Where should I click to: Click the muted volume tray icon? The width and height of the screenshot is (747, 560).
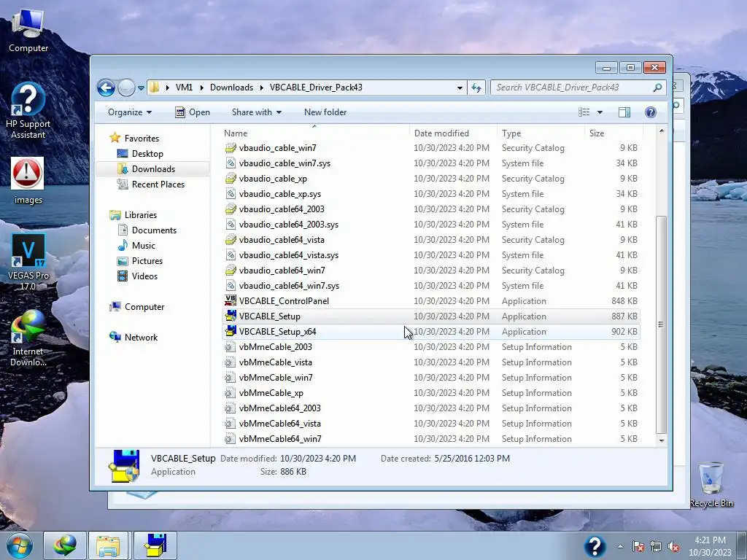pyautogui.click(x=673, y=547)
